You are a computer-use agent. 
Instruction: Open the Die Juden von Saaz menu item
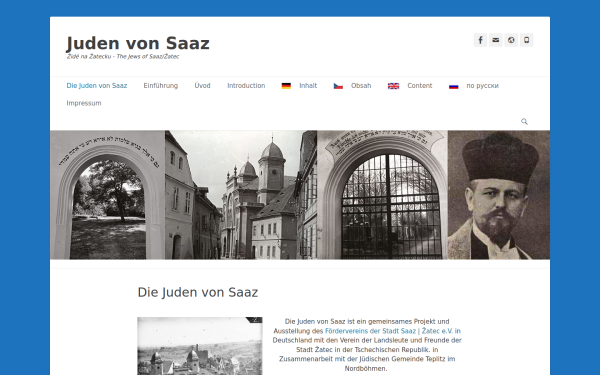point(97,86)
